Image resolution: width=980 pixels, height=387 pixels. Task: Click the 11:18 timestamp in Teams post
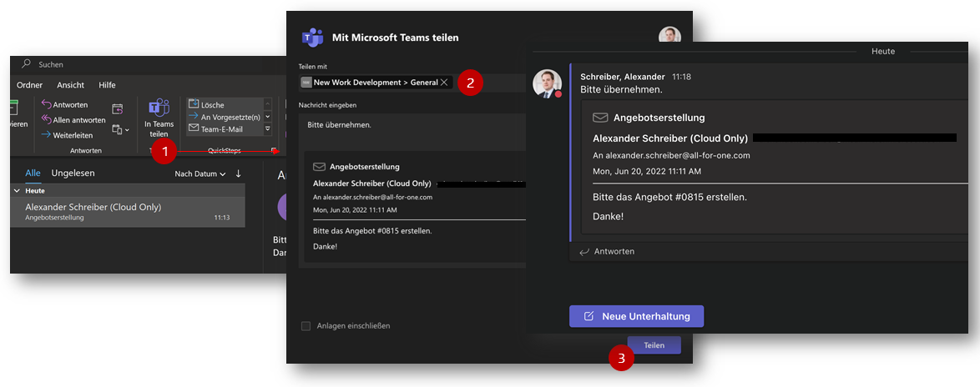[681, 77]
